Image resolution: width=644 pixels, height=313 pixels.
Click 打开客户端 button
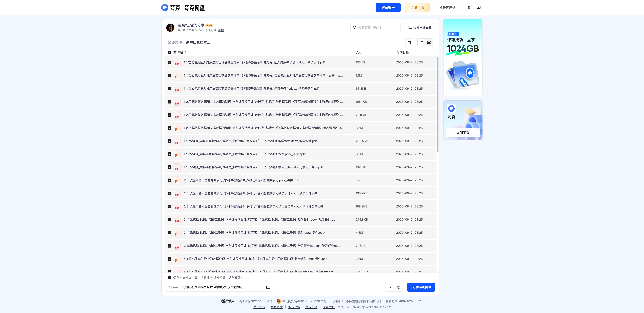[x=447, y=8]
